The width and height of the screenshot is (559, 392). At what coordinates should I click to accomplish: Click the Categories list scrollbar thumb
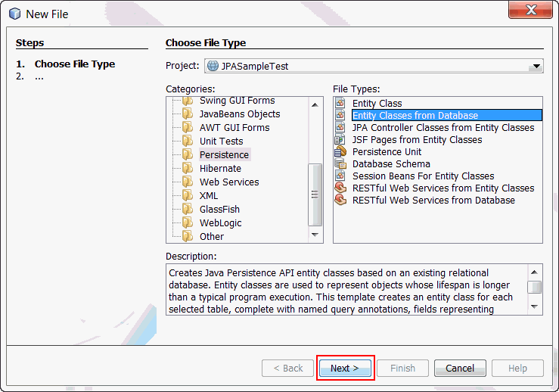(315, 194)
